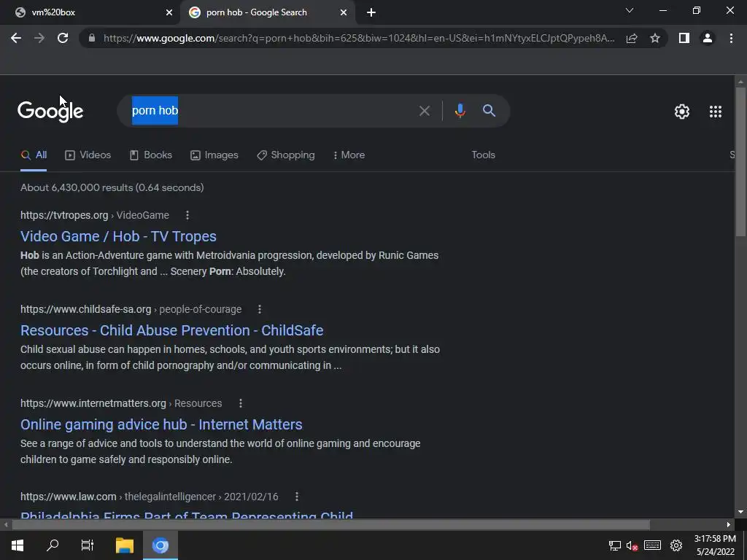This screenshot has height=560, width=747.
Task: Open Task View on the taskbar
Action: [x=88, y=545]
